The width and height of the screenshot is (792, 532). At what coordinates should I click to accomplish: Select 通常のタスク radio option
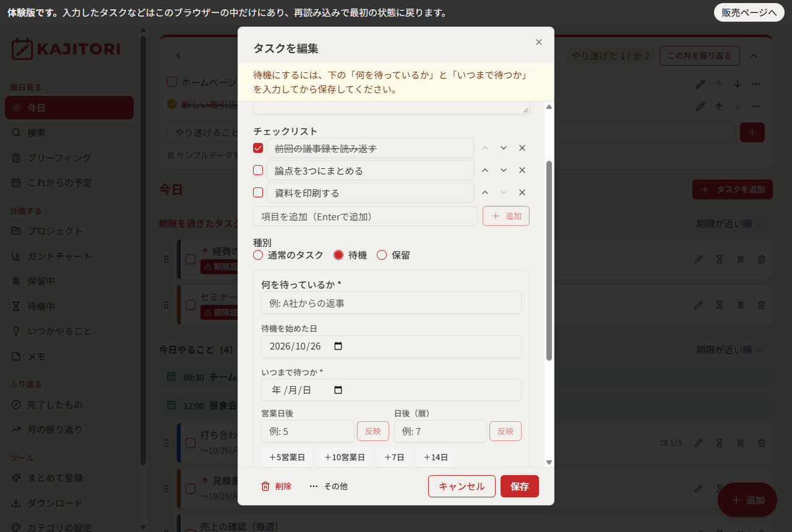pos(258,255)
